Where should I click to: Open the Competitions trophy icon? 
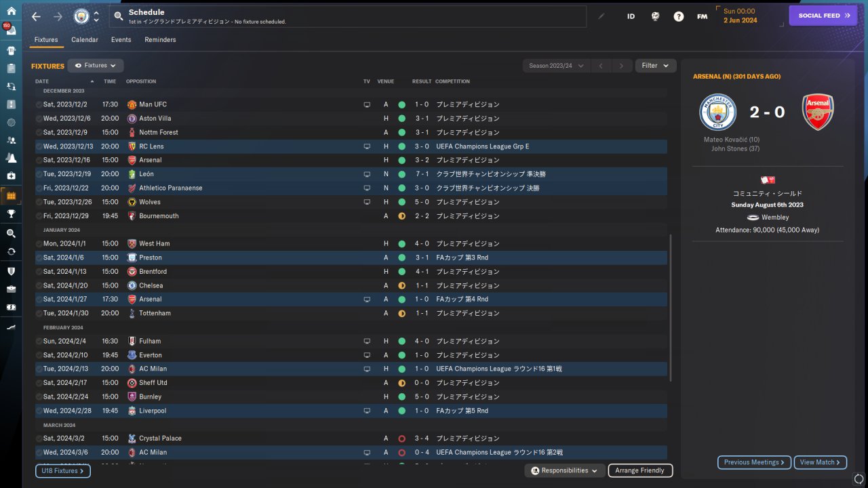[11, 214]
